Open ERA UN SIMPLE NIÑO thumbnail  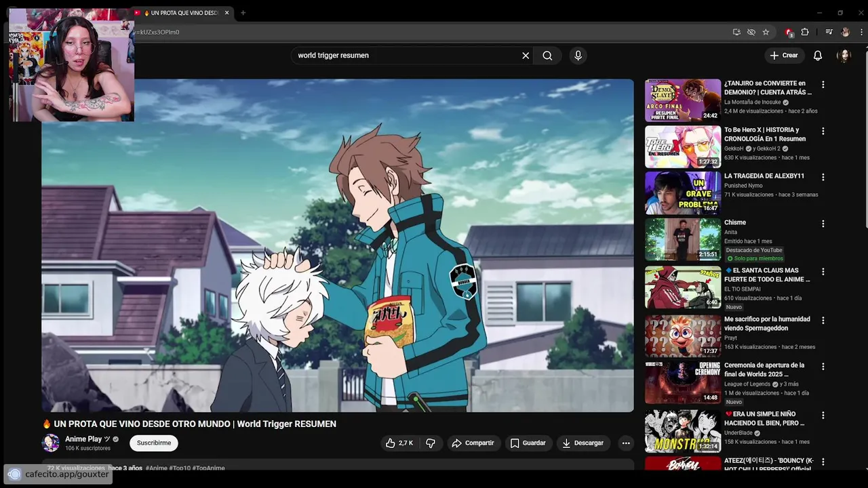click(683, 430)
